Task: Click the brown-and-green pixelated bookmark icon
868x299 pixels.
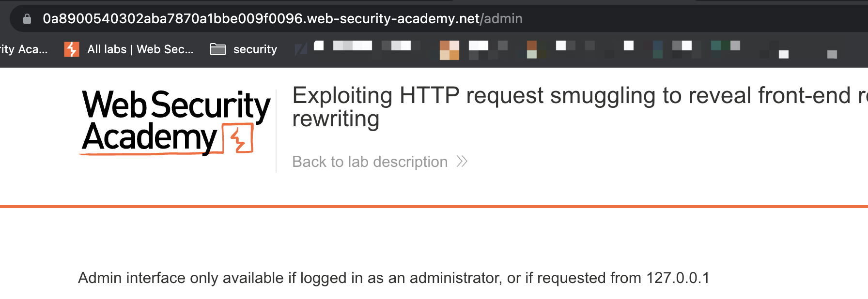Action: tap(532, 49)
